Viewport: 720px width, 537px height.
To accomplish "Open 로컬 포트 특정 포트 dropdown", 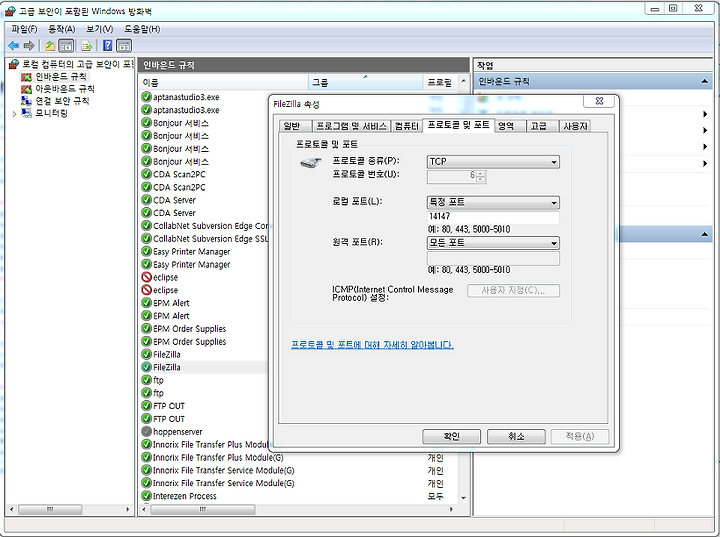I will pos(493,202).
